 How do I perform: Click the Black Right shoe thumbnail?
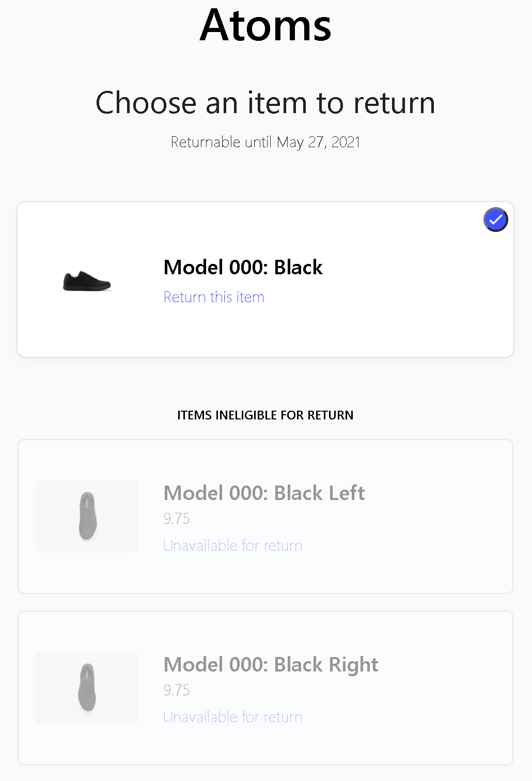(x=87, y=688)
